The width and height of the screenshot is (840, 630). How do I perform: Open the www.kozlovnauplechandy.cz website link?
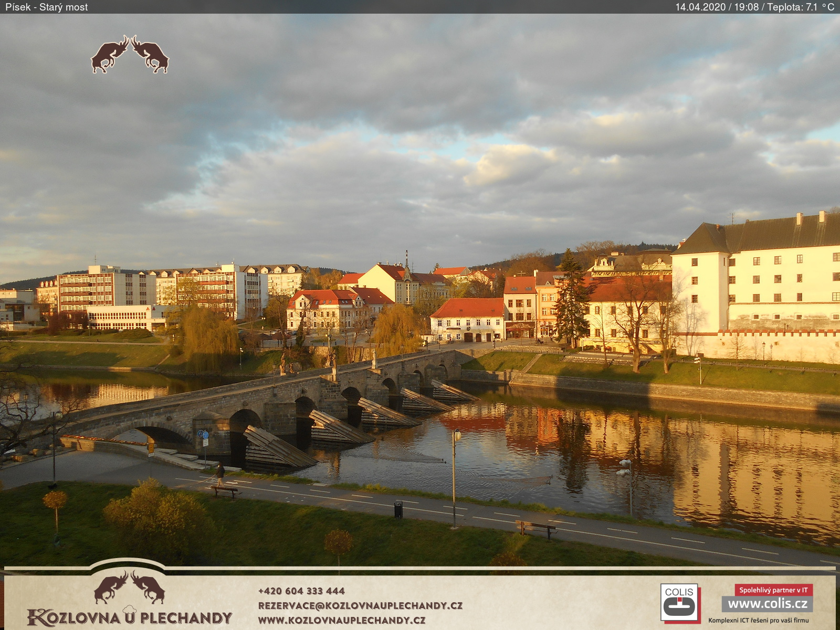[341, 620]
